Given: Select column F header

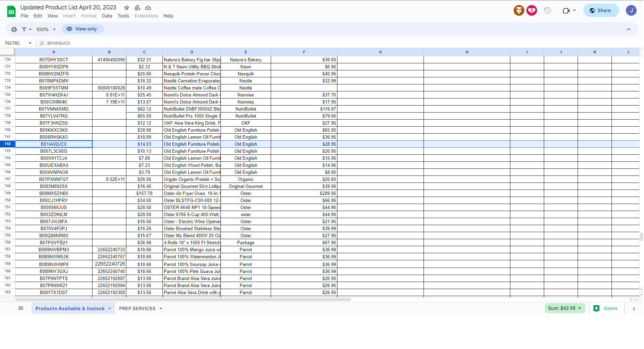Looking at the screenshot, I should coord(304,52).
